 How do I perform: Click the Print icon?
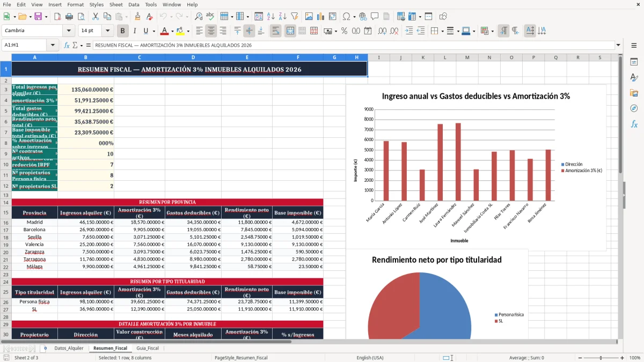pyautogui.click(x=69, y=17)
